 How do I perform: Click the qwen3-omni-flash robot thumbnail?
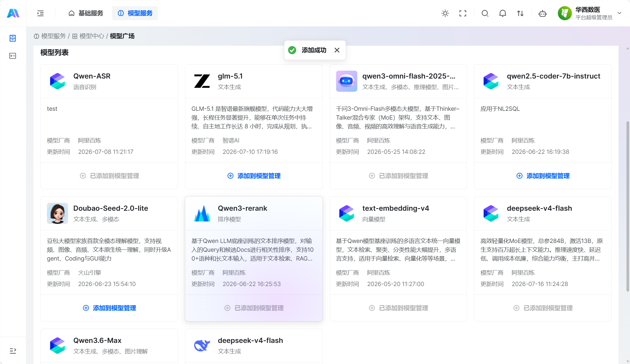point(347,81)
